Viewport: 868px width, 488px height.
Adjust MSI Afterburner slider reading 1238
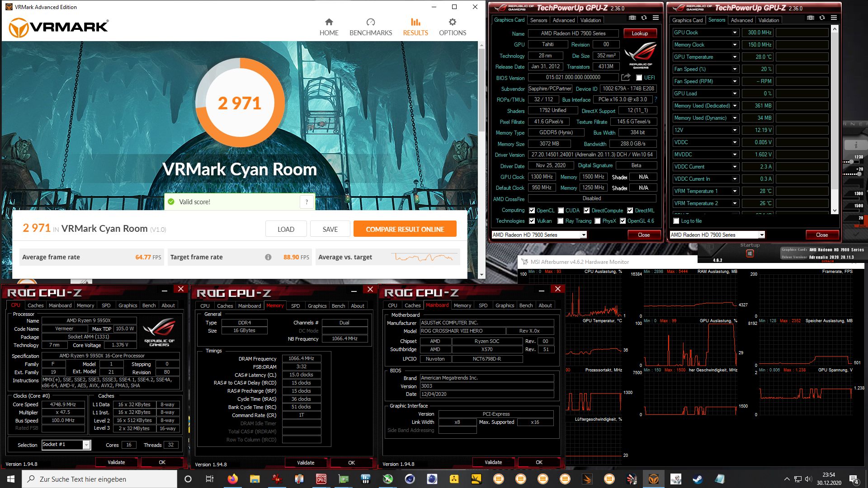coord(851,162)
